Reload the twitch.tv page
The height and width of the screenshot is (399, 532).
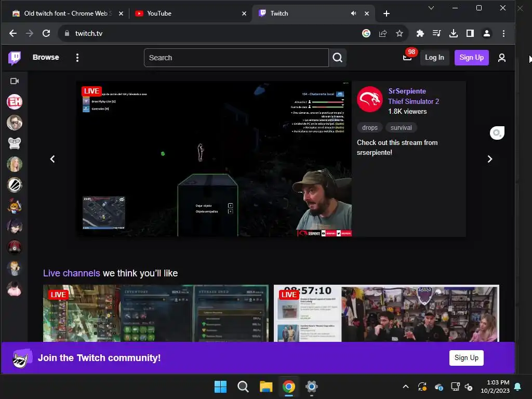click(46, 33)
